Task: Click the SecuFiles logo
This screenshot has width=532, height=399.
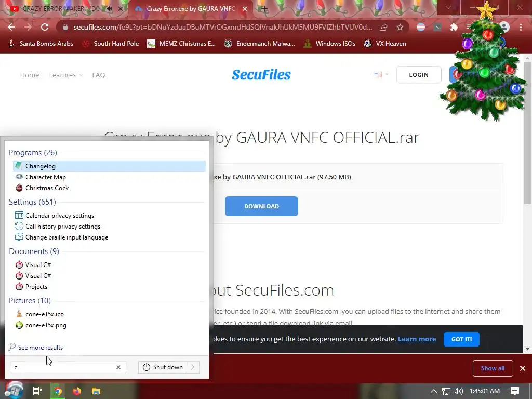Action: point(261,75)
